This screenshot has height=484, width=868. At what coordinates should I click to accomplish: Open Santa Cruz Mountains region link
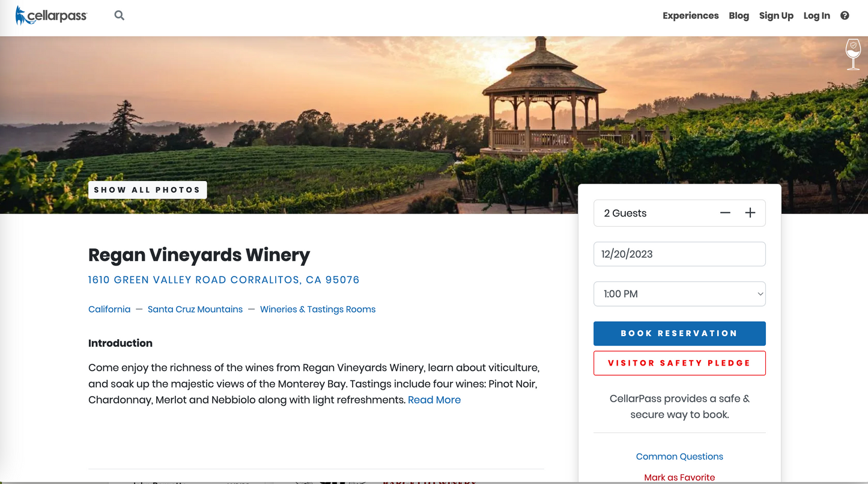tap(195, 309)
